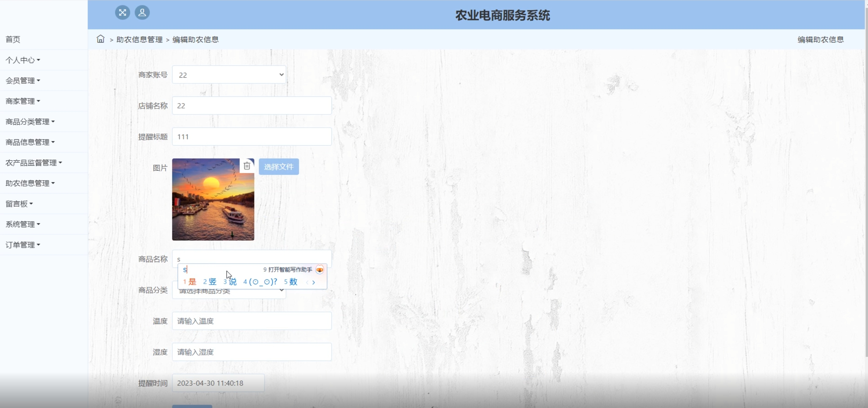
Task: Click the 提醒时间 datetime field
Action: (x=218, y=383)
